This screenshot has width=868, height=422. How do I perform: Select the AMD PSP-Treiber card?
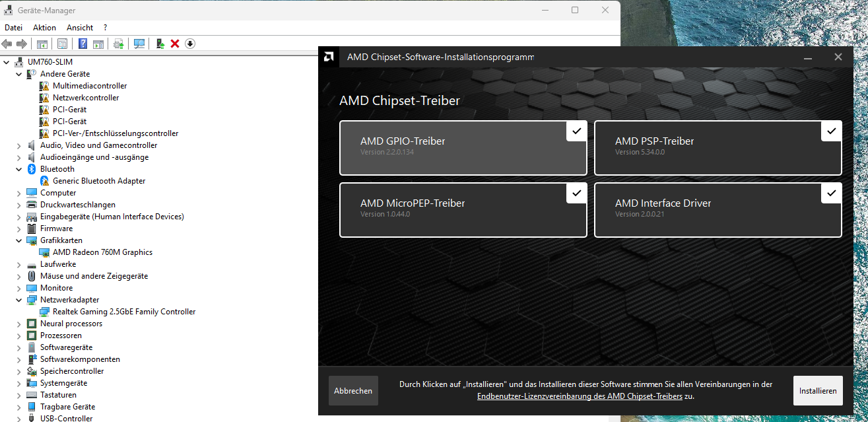pyautogui.click(x=718, y=148)
